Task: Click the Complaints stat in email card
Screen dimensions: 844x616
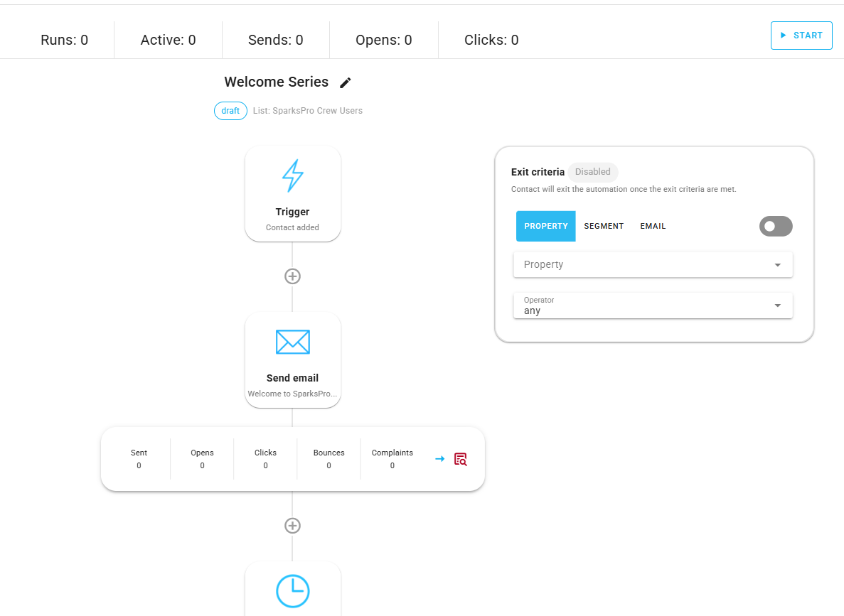Action: coord(392,459)
